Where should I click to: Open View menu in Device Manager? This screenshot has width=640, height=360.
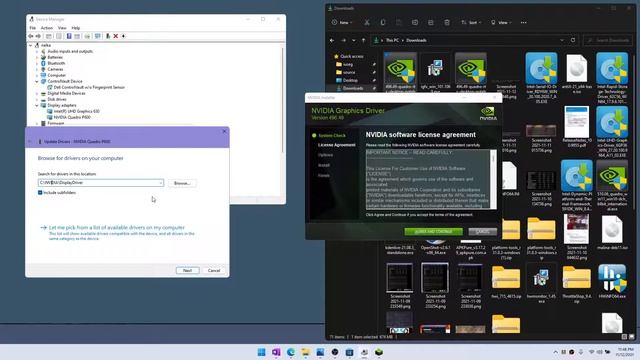pyautogui.click(x=62, y=28)
